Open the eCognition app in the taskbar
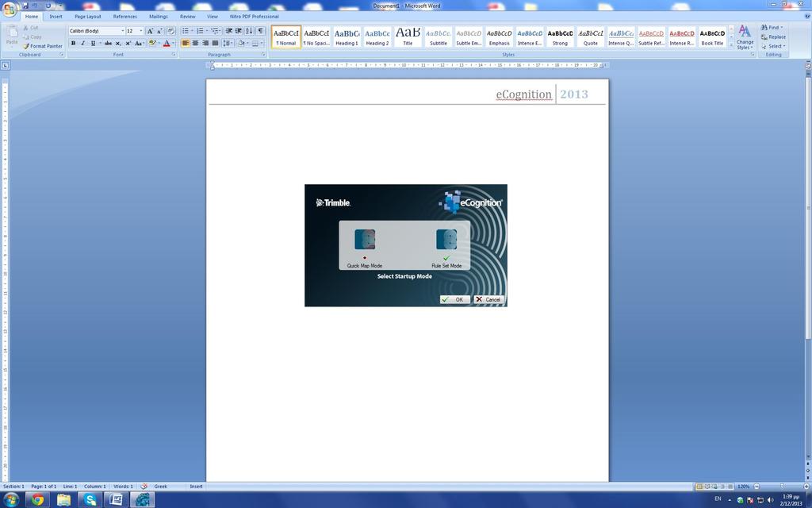This screenshot has height=508, width=812. point(143,500)
